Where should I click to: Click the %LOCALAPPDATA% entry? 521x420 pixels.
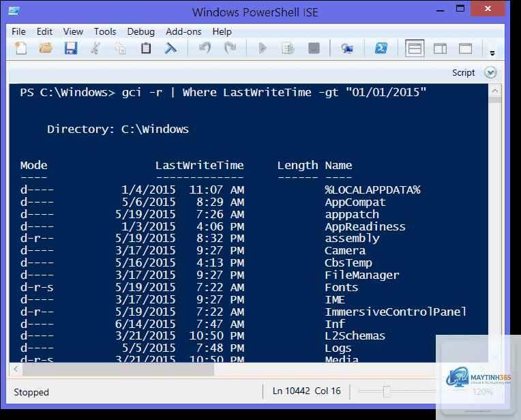[x=372, y=190]
